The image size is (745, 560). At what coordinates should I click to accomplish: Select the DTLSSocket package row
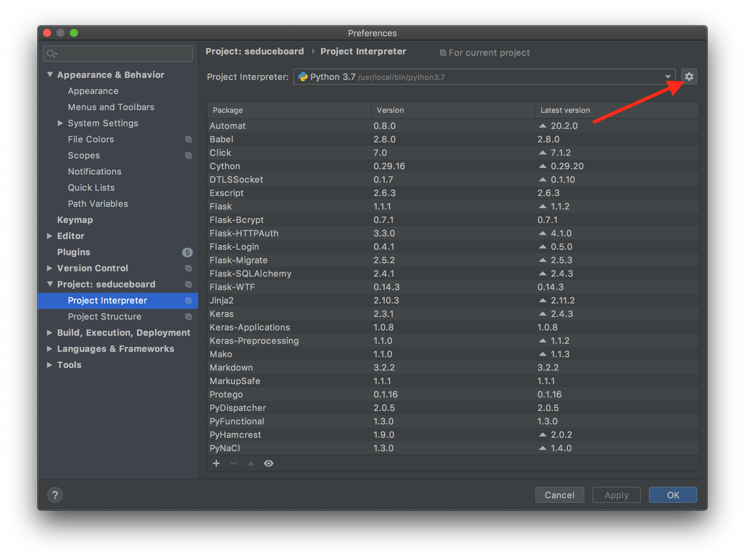[453, 180]
